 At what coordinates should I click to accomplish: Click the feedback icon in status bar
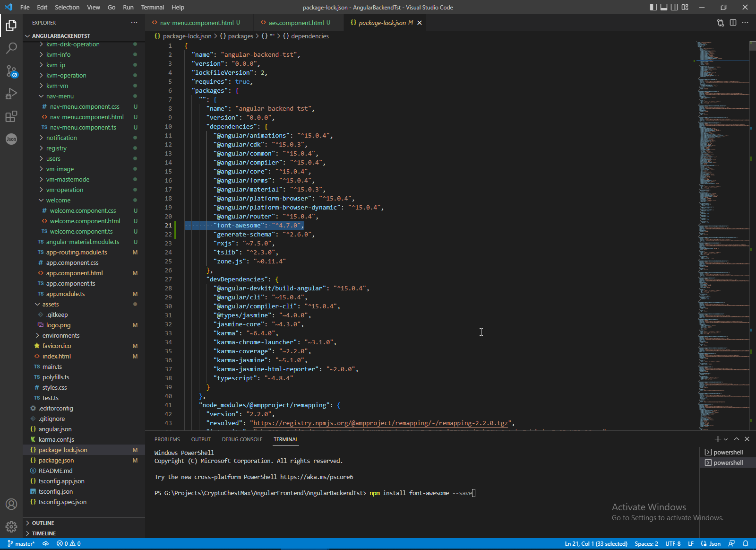pos(732,544)
